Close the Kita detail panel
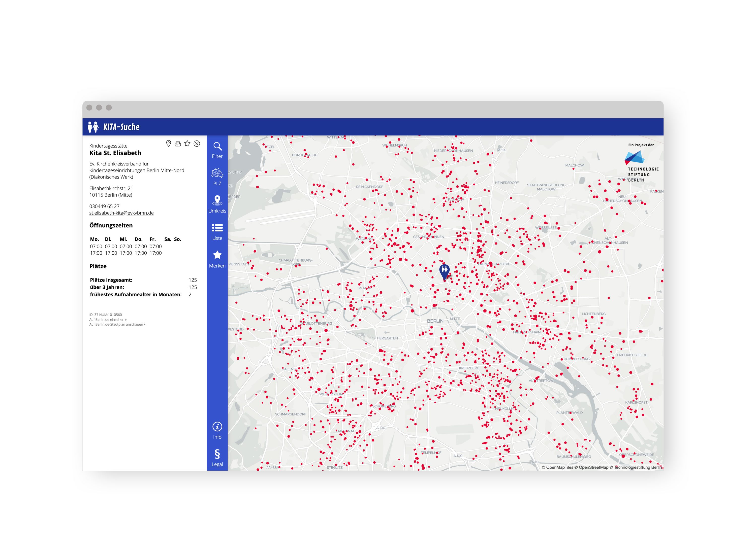 pyautogui.click(x=197, y=144)
